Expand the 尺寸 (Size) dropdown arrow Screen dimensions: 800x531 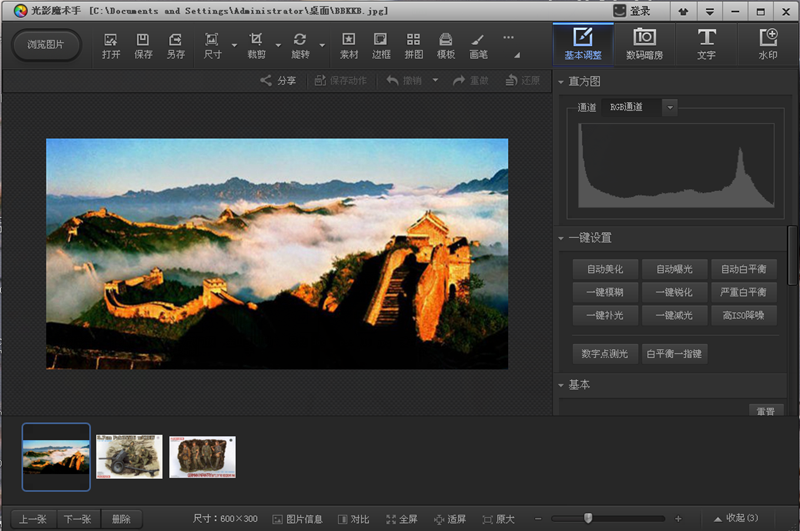(234, 46)
